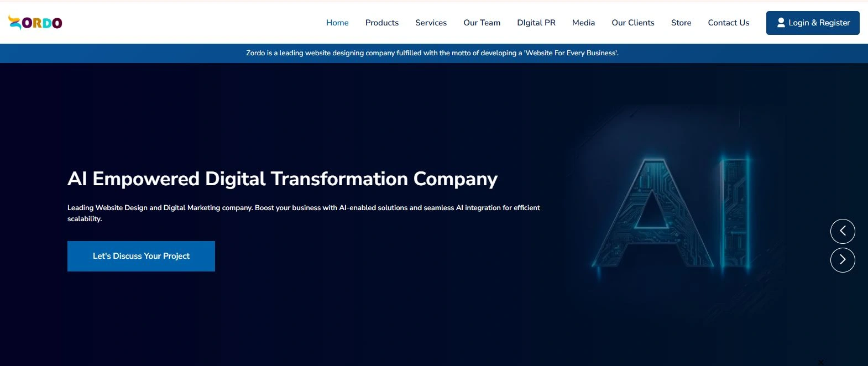Click the user icon in the login button
This screenshot has height=366, width=868.
[781, 23]
